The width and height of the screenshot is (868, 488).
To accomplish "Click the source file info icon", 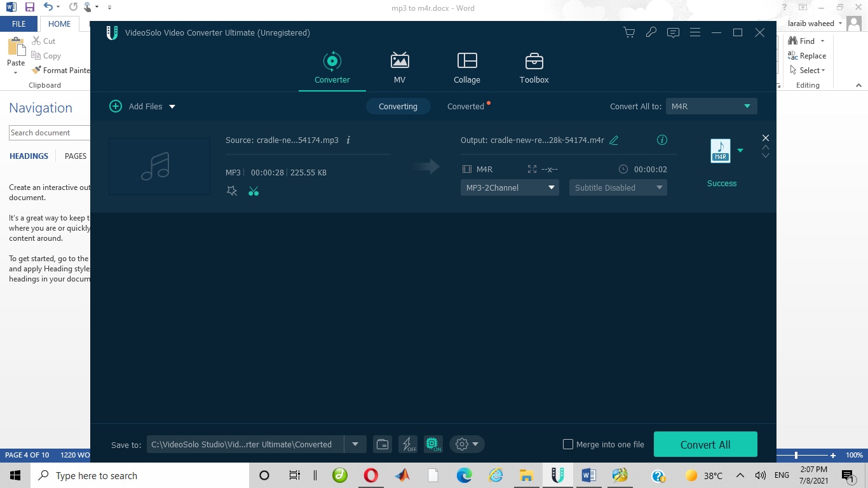I will tap(348, 140).
